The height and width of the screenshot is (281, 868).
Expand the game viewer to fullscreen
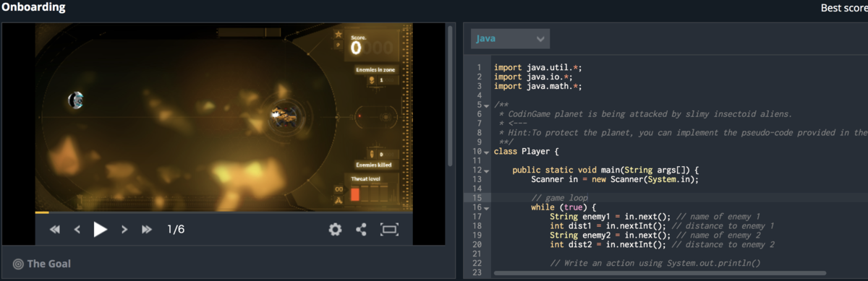click(x=390, y=230)
